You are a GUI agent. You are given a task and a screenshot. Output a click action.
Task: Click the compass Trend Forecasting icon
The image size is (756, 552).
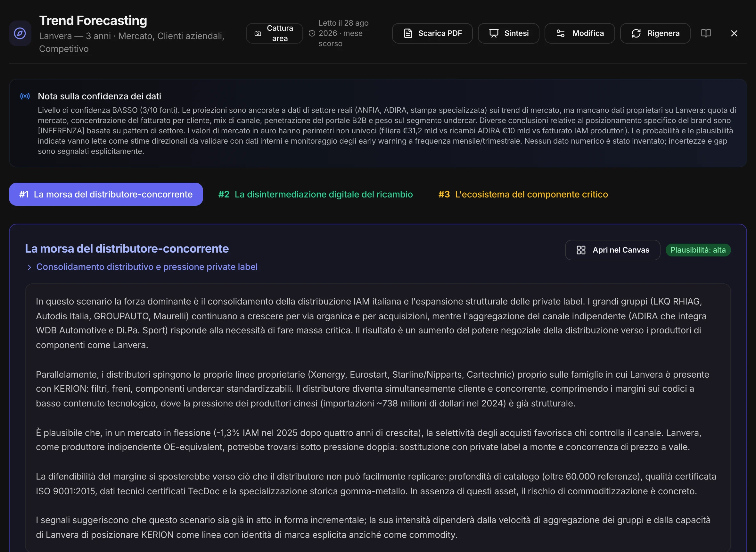point(20,33)
